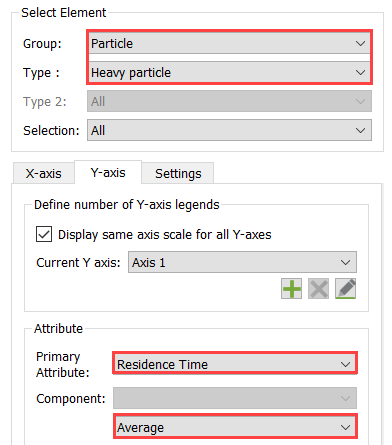This screenshot has height=445, width=392.
Task: Open Primary Attribute dropdown showing Residence Time
Action: pos(235,364)
